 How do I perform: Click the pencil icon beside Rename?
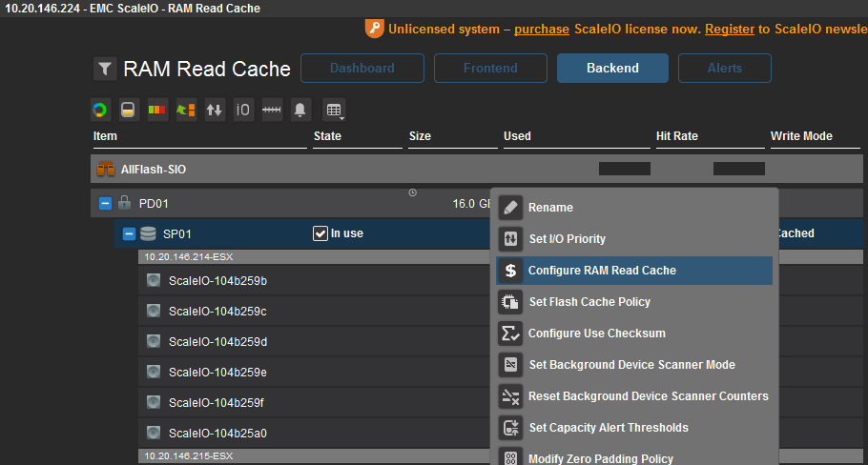click(510, 208)
